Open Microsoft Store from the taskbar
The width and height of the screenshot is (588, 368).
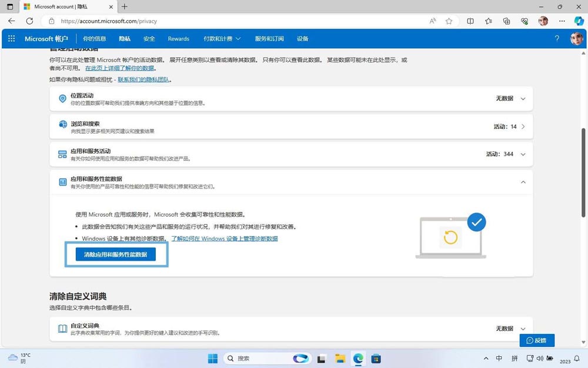(x=375, y=358)
